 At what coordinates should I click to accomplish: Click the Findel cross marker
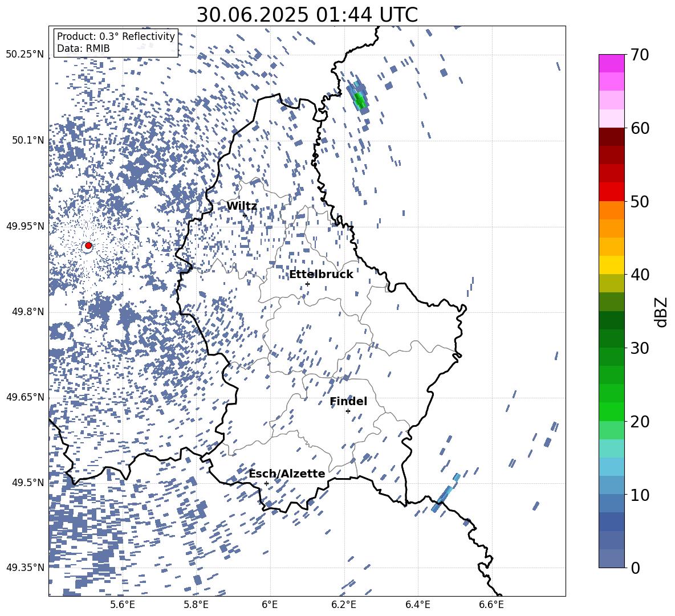click(348, 411)
